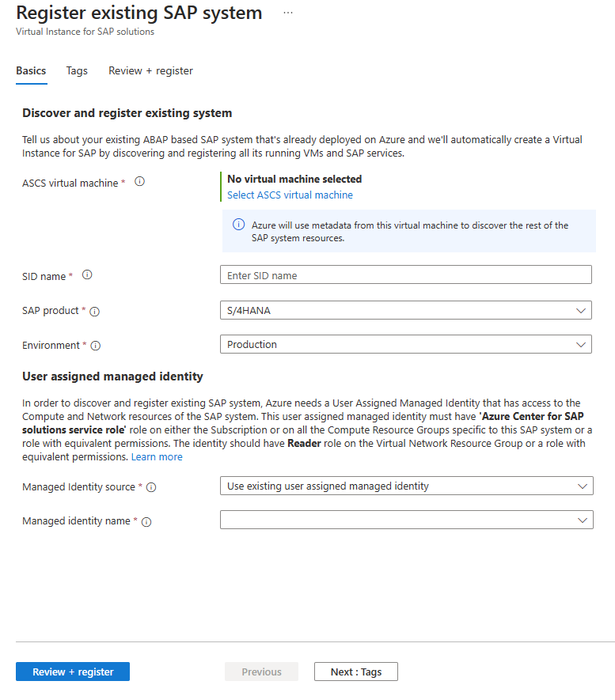
Task: Select the Basics tab
Action: click(x=31, y=70)
